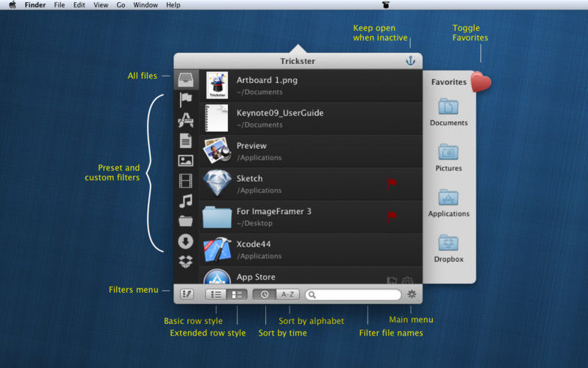The width and height of the screenshot is (588, 368).
Task: Click the Xcode44 hammer icon
Action: (217, 249)
